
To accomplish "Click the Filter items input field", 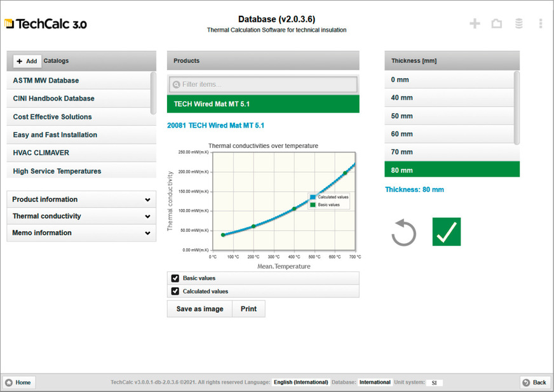I will pos(263,84).
